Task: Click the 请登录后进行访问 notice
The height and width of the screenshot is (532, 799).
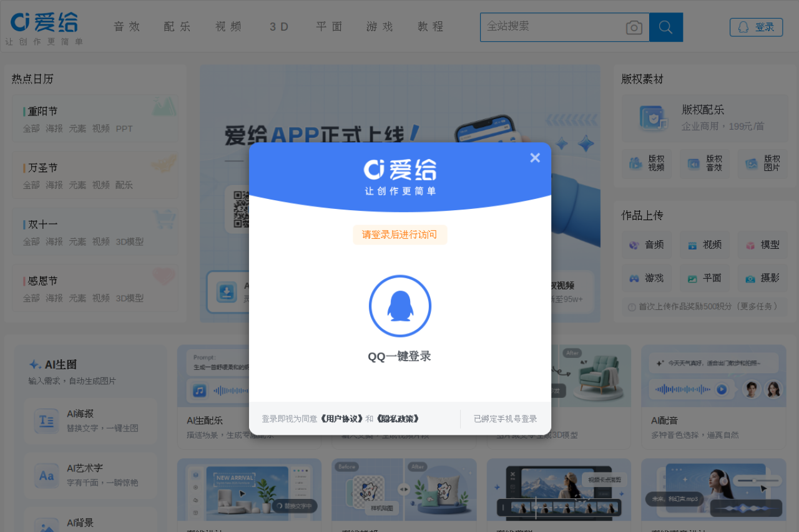Action: (x=399, y=235)
